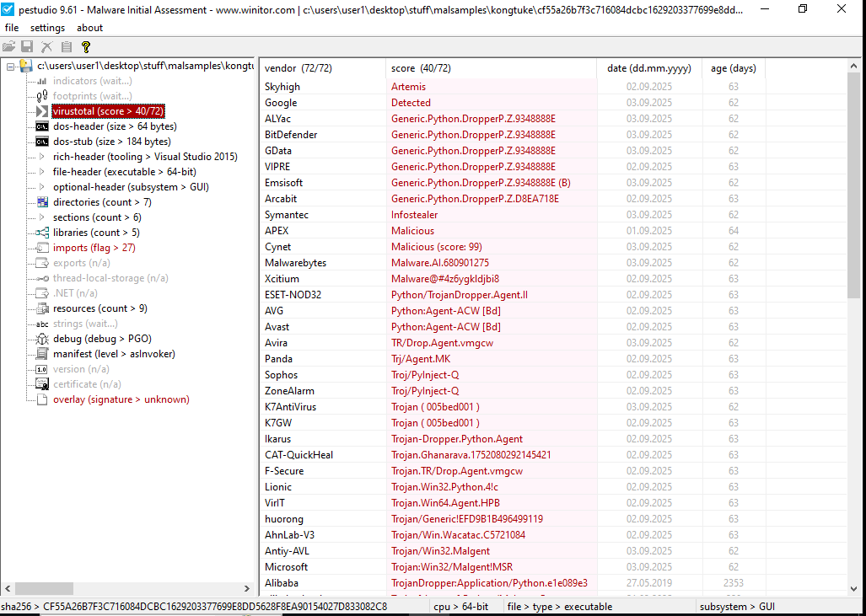The image size is (866, 616).
Task: Expand the optional-header tree node
Action: point(42,187)
